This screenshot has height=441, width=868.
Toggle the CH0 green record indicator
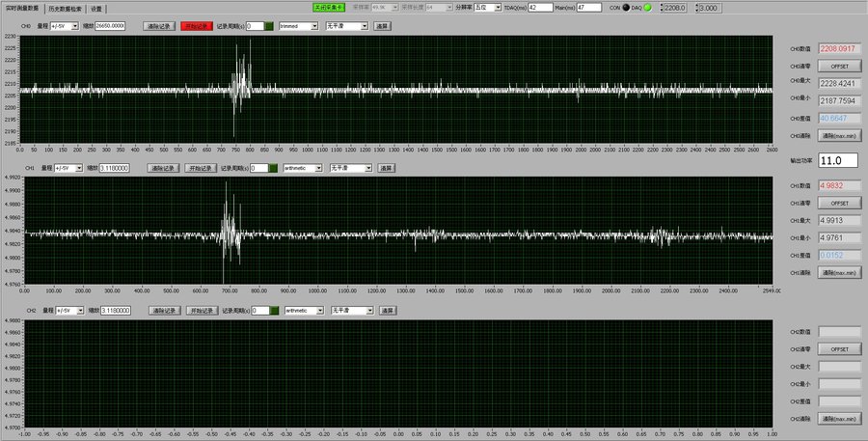click(x=268, y=26)
